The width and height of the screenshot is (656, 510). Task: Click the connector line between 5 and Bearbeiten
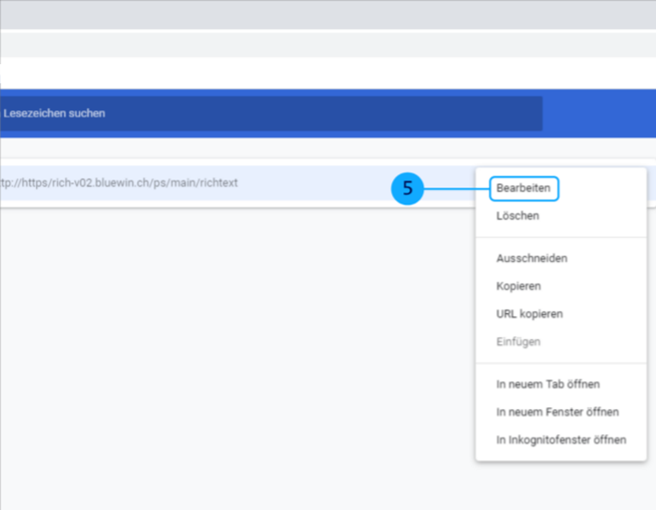coord(457,188)
